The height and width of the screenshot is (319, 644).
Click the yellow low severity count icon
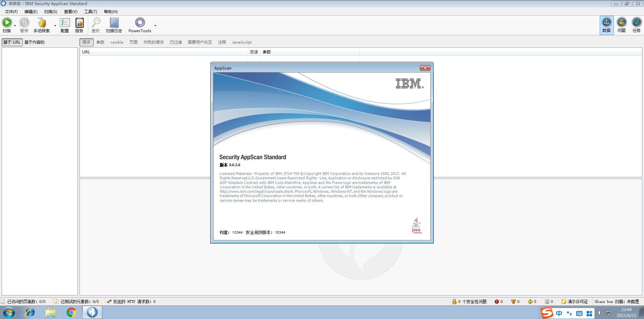point(530,302)
